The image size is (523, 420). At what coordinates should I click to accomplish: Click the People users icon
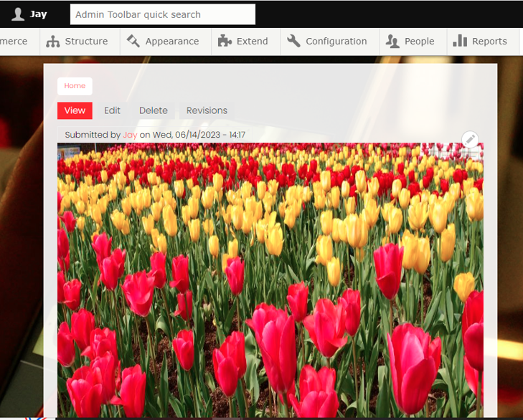coord(392,41)
